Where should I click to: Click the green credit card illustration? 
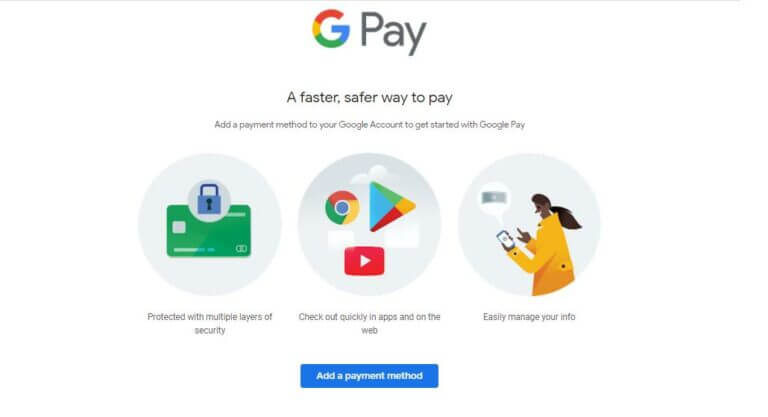[209, 231]
